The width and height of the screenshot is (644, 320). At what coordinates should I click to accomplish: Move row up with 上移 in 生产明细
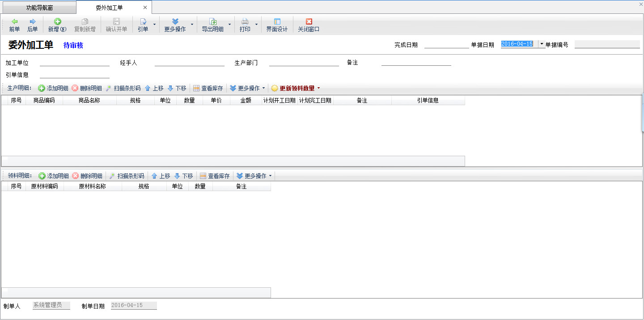tap(154, 88)
